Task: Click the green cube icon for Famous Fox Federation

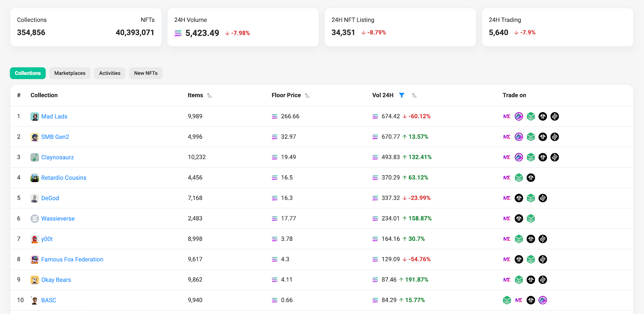Action: pyautogui.click(x=531, y=259)
